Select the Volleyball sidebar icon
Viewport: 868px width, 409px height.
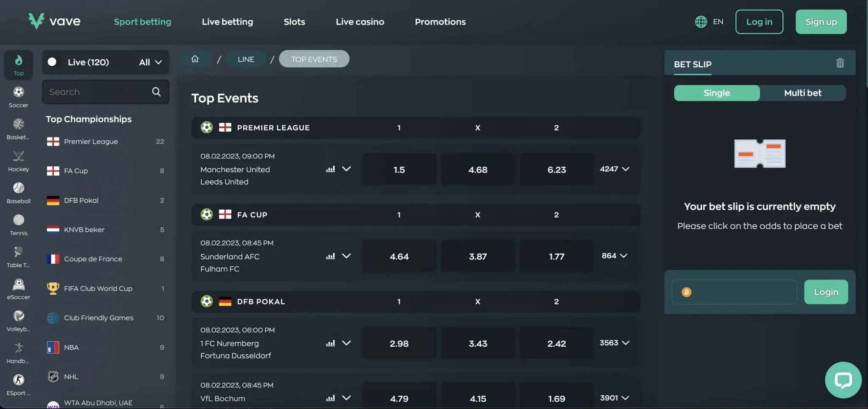point(19,316)
